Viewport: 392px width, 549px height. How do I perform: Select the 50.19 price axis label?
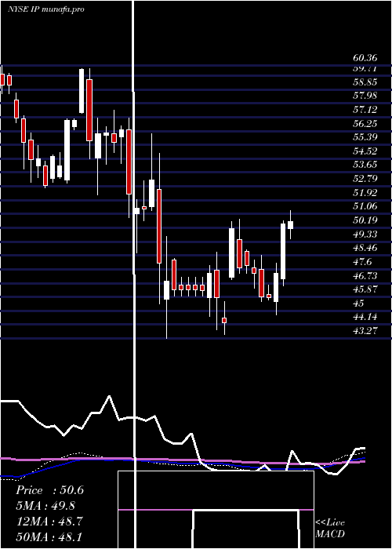click(x=365, y=220)
